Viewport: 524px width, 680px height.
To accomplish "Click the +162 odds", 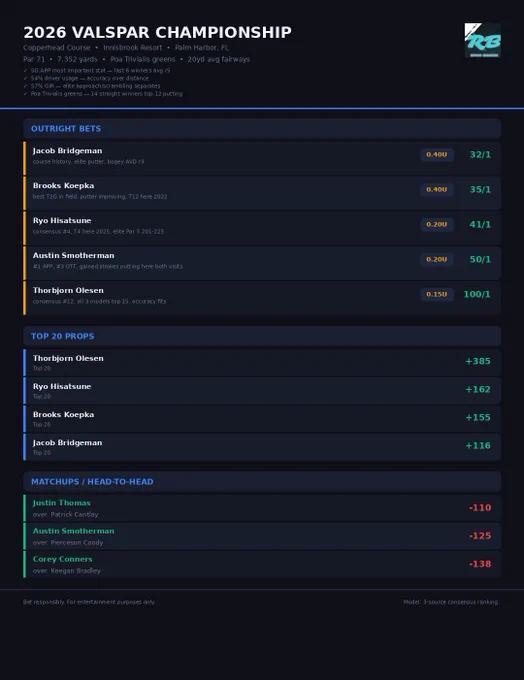I will tap(478, 389).
